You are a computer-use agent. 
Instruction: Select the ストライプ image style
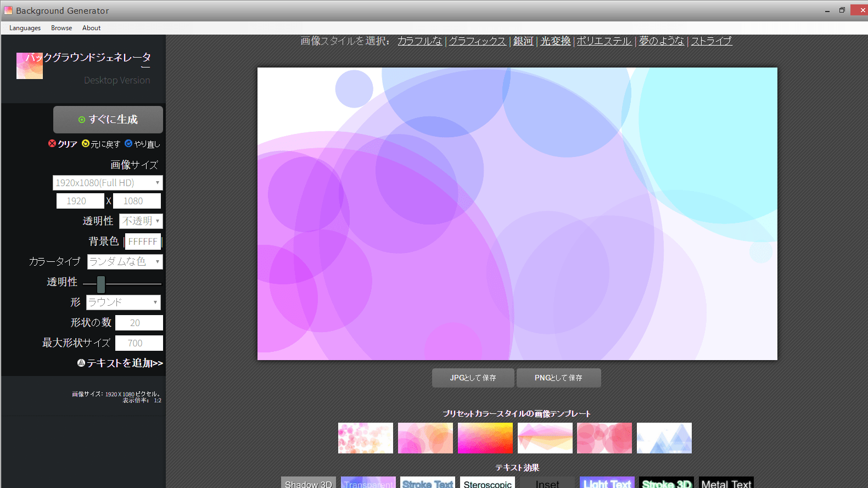pyautogui.click(x=712, y=41)
